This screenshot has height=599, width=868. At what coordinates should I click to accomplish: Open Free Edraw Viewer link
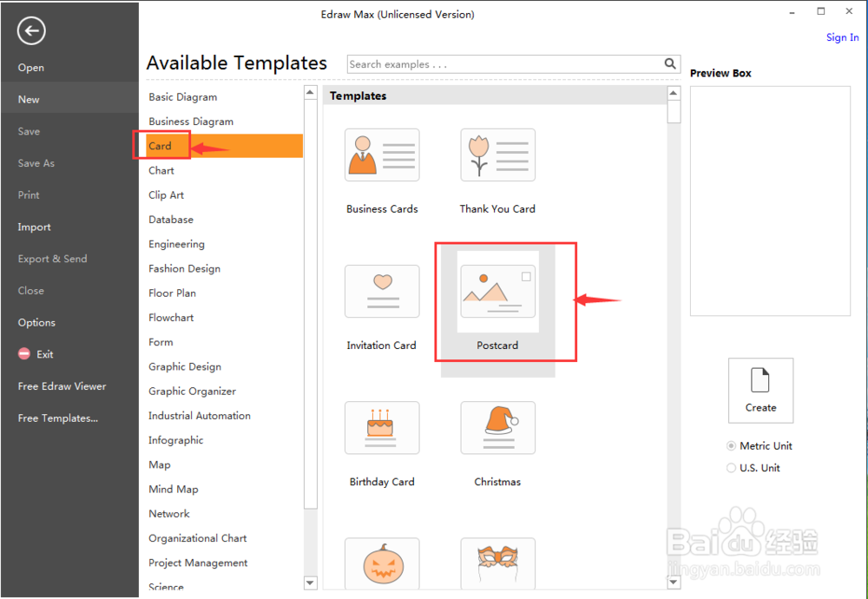tap(62, 386)
